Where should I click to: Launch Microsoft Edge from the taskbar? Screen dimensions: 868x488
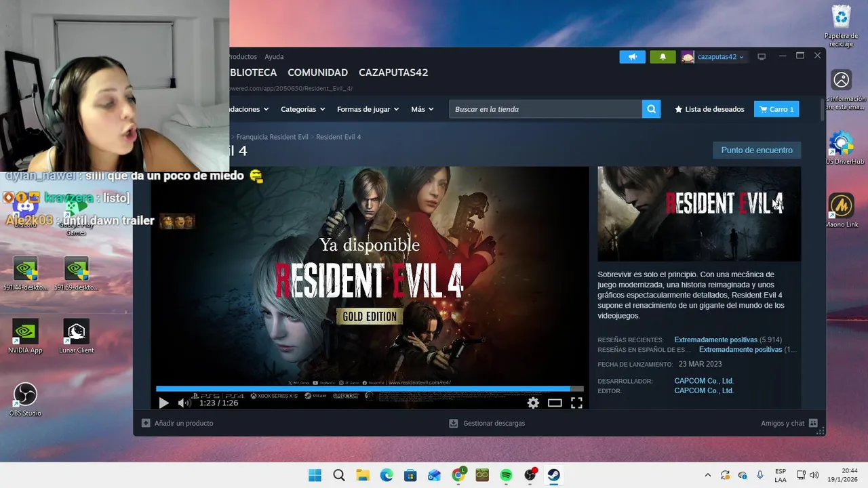click(x=387, y=475)
